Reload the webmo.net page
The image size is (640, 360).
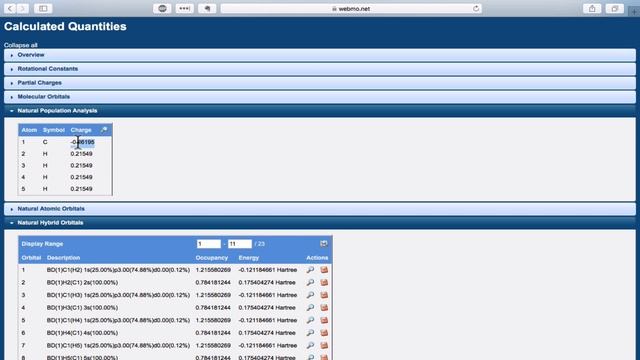coord(476,8)
